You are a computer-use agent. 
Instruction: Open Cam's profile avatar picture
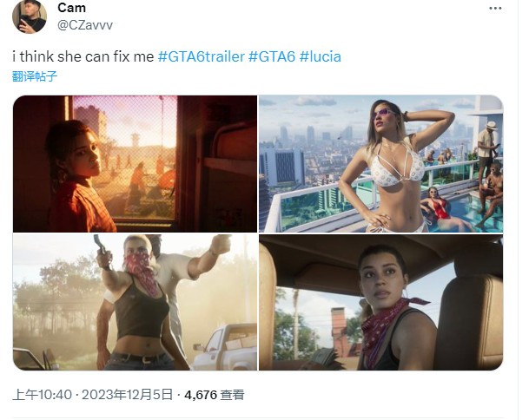(30, 16)
